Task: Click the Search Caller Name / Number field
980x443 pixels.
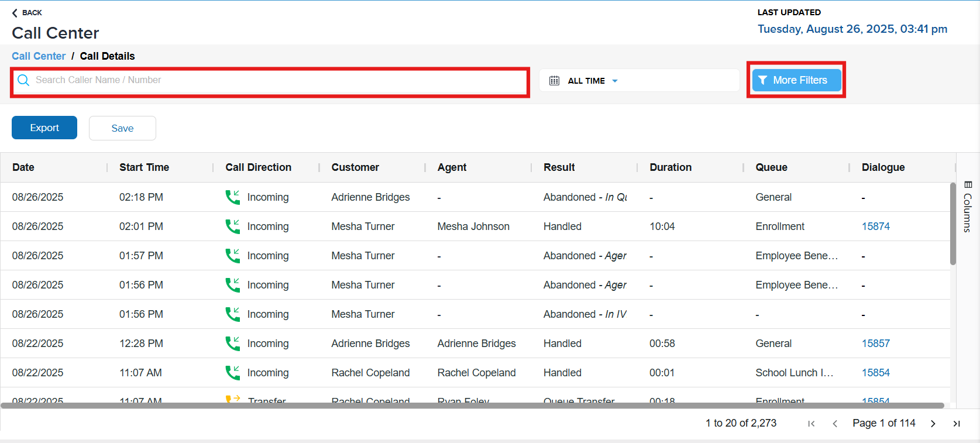Action: tap(275, 80)
